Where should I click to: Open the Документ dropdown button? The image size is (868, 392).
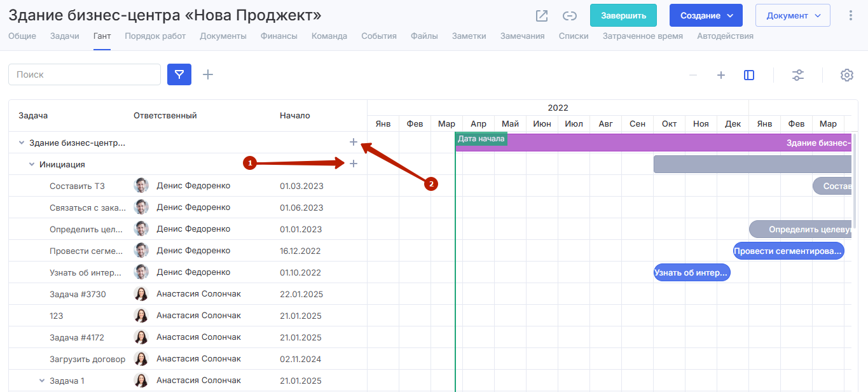[x=792, y=15]
